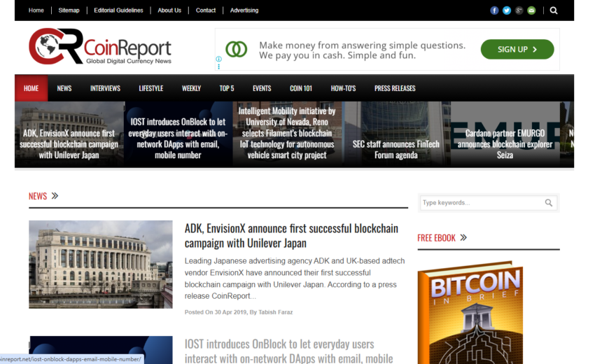
Task: Open the Contact link
Action: point(206,10)
